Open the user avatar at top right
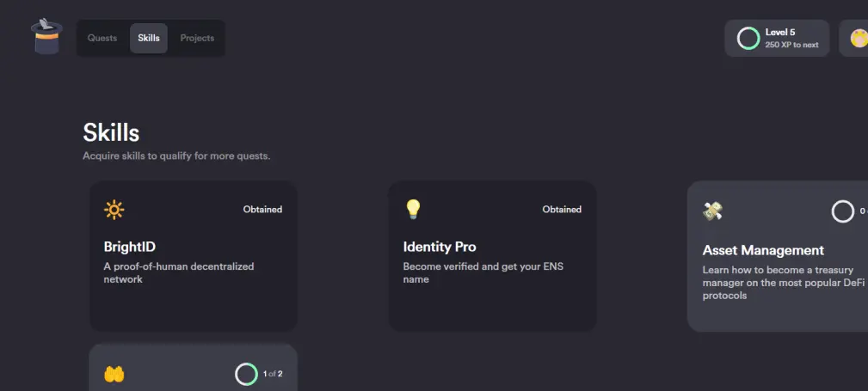Viewport: 868px width, 391px height. coord(859,38)
